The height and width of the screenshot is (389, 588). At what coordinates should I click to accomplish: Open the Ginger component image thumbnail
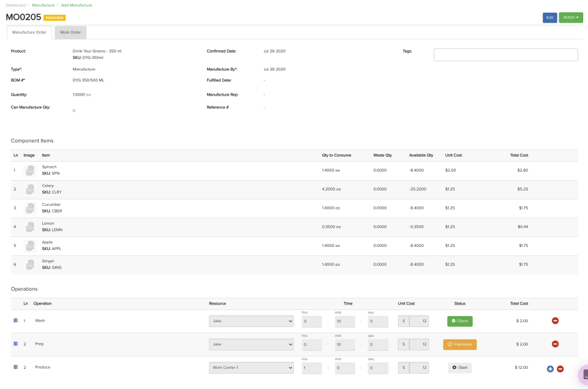pos(29,264)
